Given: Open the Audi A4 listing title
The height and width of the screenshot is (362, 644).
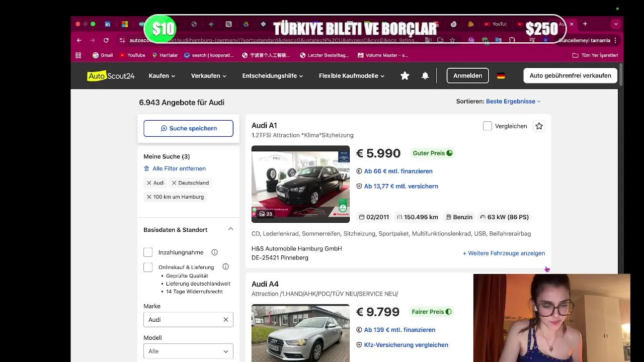Looking at the screenshot, I should tap(265, 284).
